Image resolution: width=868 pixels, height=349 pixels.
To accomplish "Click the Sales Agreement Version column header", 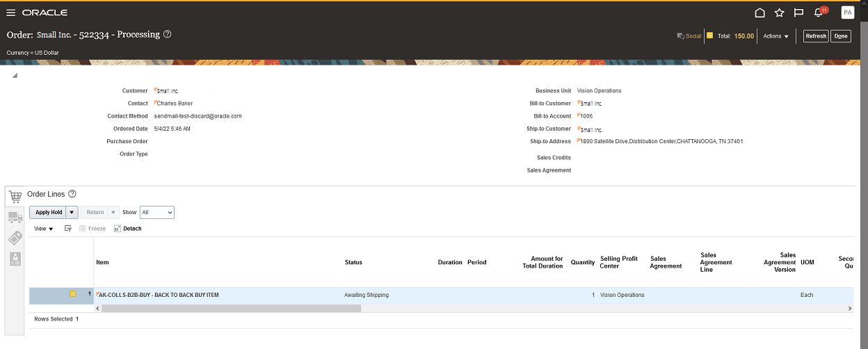I will click(780, 262).
